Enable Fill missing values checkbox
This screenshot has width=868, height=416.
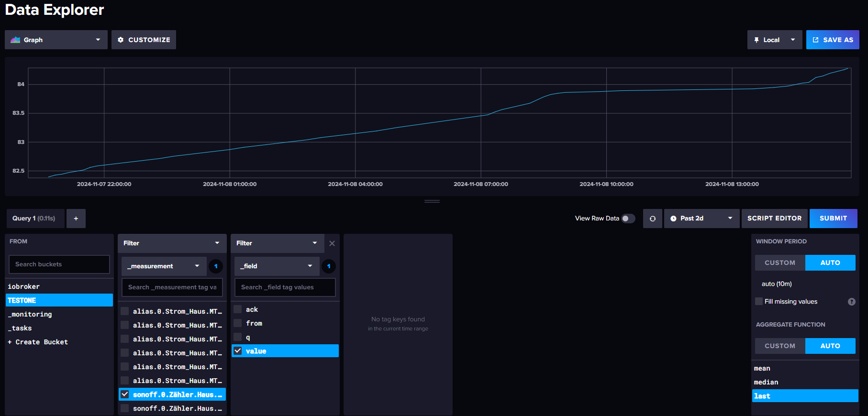759,301
